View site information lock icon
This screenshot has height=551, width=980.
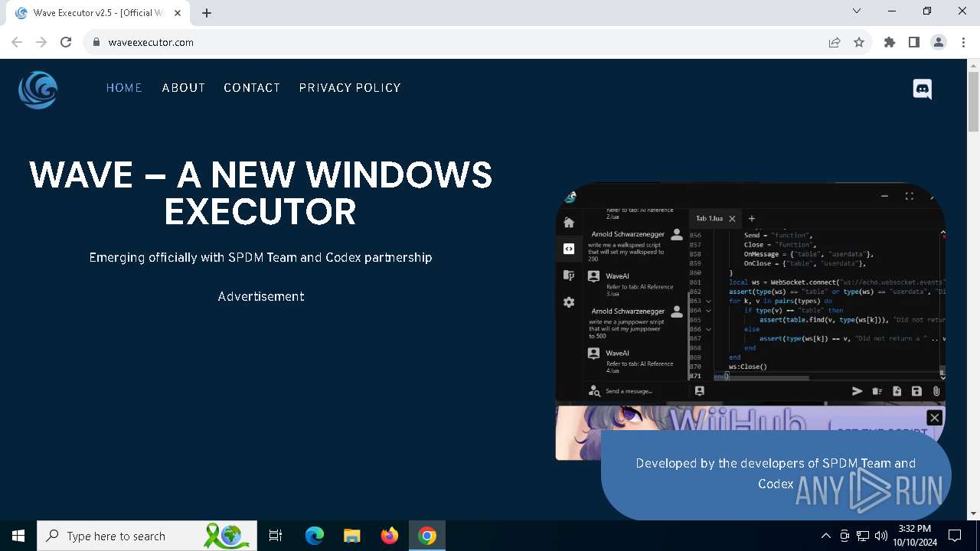click(x=96, y=43)
